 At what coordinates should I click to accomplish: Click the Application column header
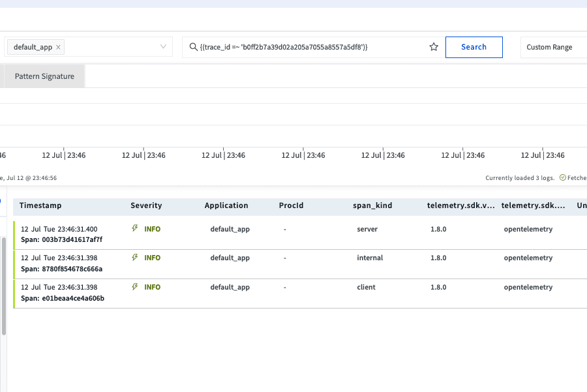(226, 205)
